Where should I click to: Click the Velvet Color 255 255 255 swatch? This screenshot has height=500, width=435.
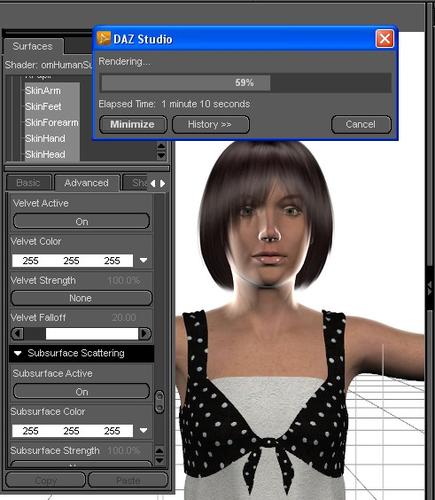pos(72,260)
